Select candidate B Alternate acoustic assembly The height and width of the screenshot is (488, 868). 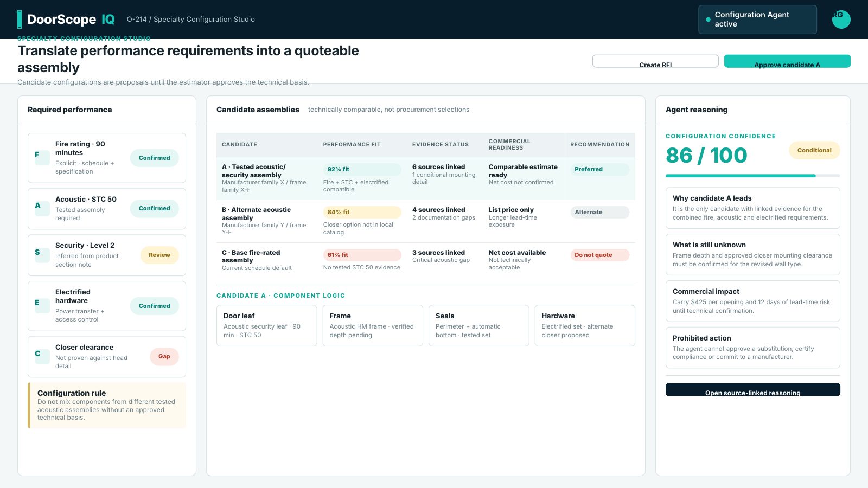coord(426,221)
